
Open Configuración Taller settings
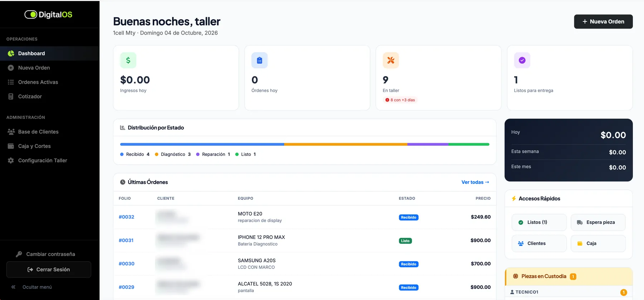pos(50,160)
